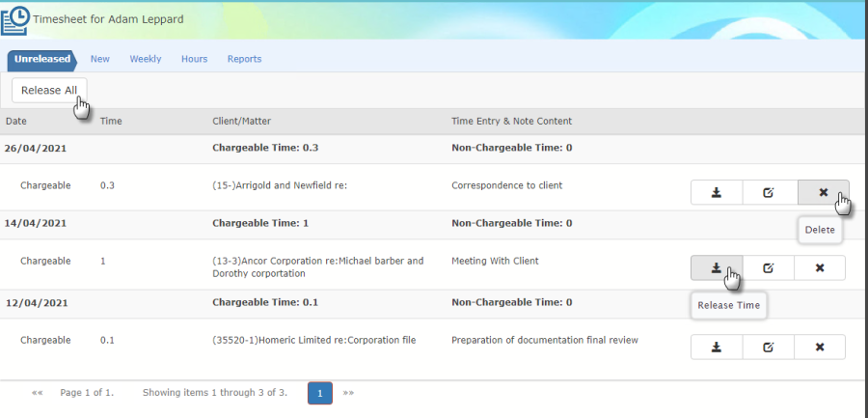Viewport: 868px width, 418px height.
Task: Click 'Meeting With Client' note text
Action: pos(495,261)
